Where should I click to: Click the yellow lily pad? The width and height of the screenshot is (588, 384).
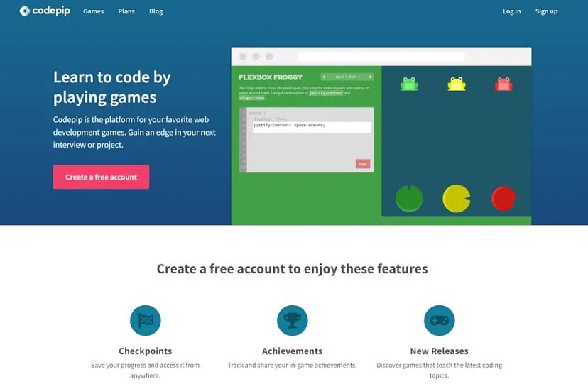(457, 198)
